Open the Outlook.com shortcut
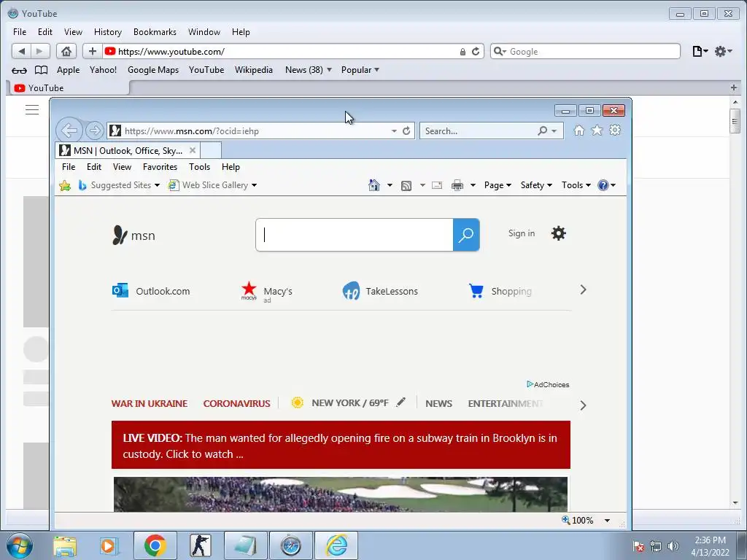Screen dimensions: 747x560 tap(151, 291)
